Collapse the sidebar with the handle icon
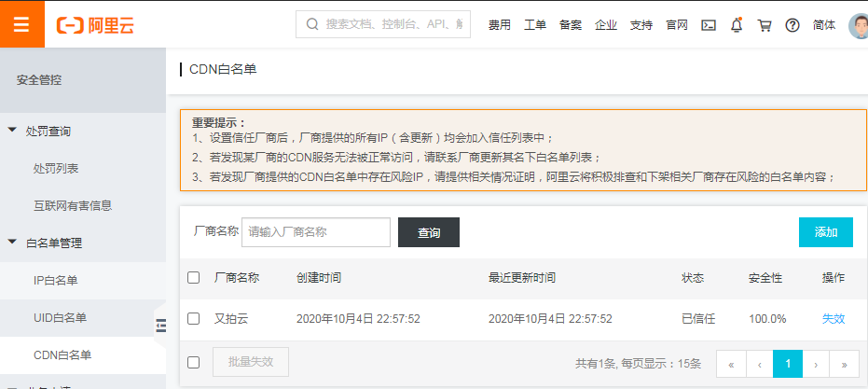 click(x=160, y=326)
